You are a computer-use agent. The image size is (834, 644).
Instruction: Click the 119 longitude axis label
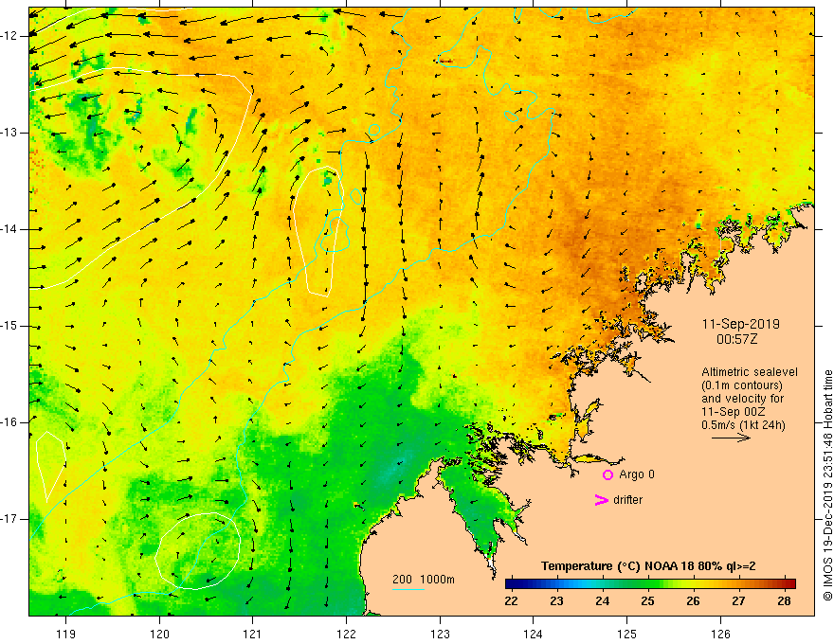(x=66, y=634)
